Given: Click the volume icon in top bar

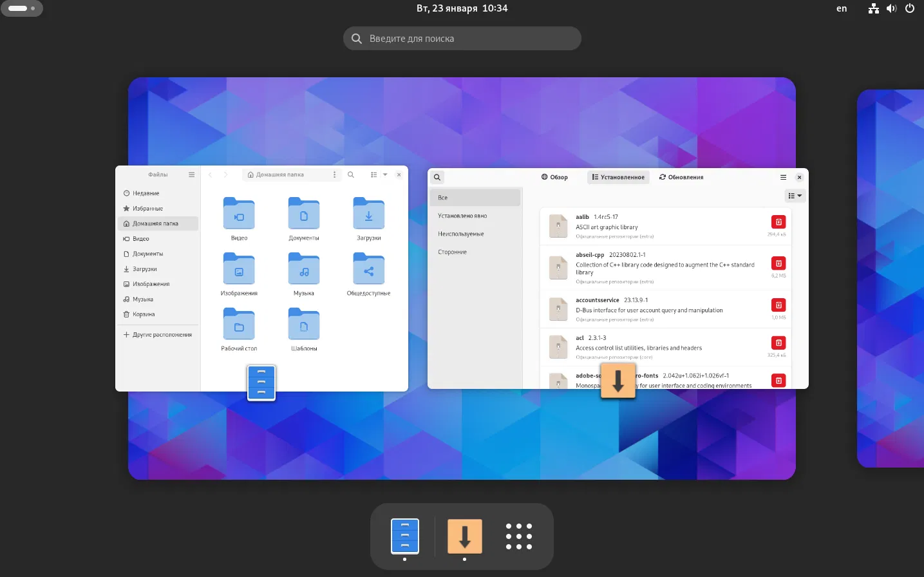Looking at the screenshot, I should [x=891, y=8].
